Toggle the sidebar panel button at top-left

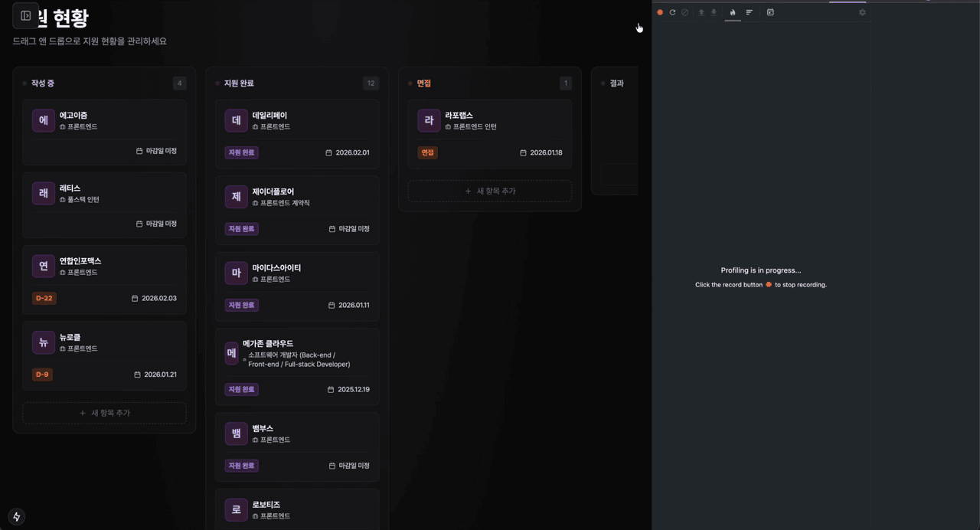click(x=26, y=15)
